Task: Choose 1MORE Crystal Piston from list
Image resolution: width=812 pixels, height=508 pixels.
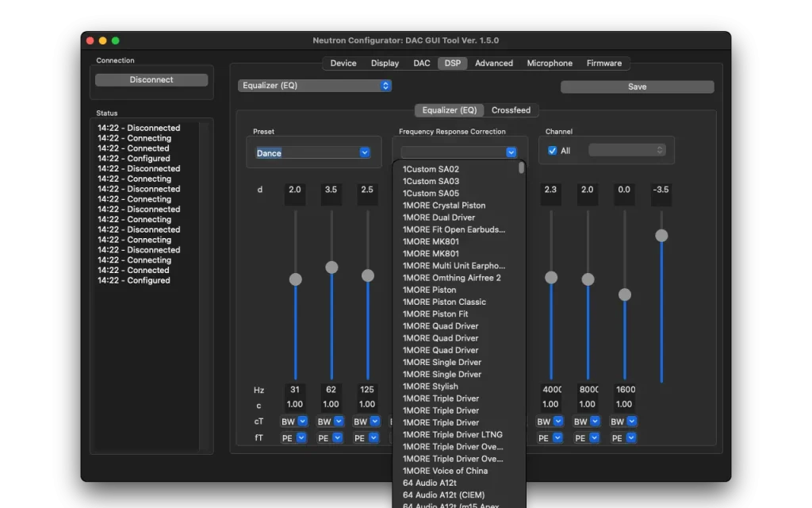Action: (443, 206)
